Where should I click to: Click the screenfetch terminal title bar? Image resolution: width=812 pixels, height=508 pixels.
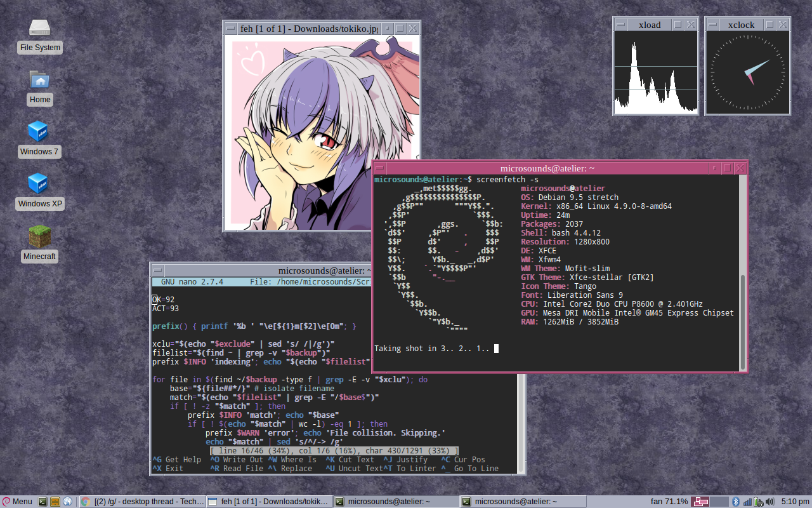(547, 168)
